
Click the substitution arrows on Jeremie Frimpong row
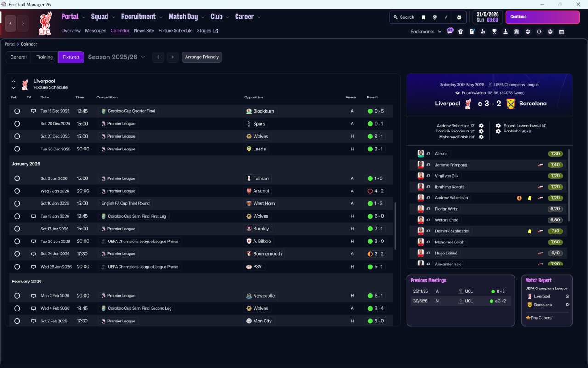[x=541, y=165]
